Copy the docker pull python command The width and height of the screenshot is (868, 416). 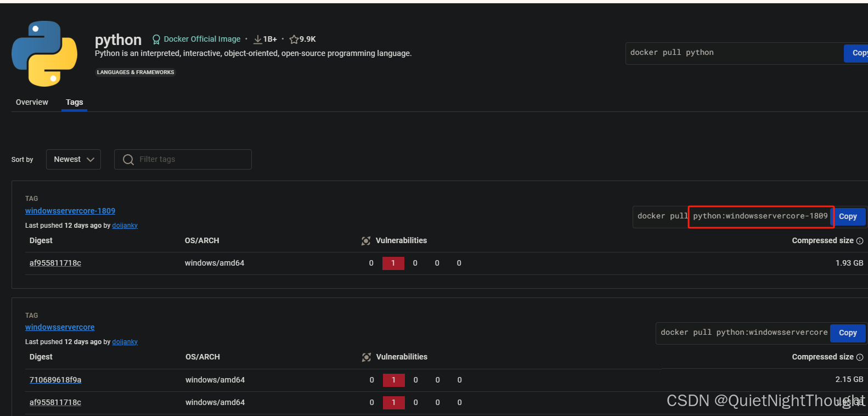click(x=856, y=53)
